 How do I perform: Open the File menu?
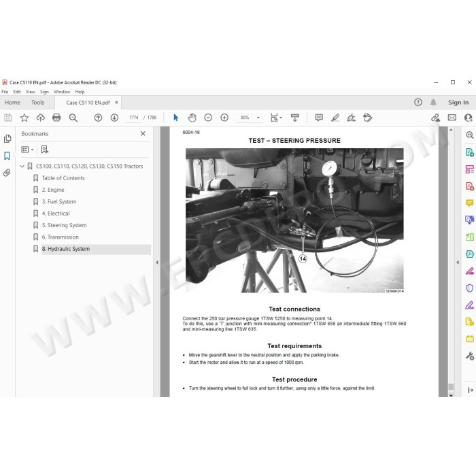(5, 92)
